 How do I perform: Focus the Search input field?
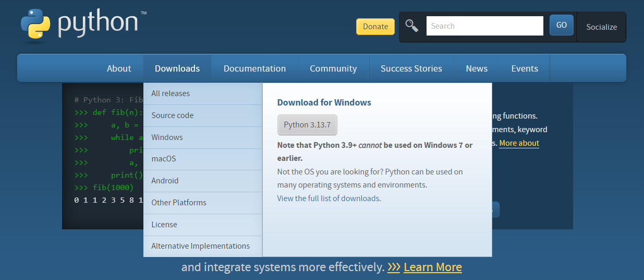[x=485, y=26]
